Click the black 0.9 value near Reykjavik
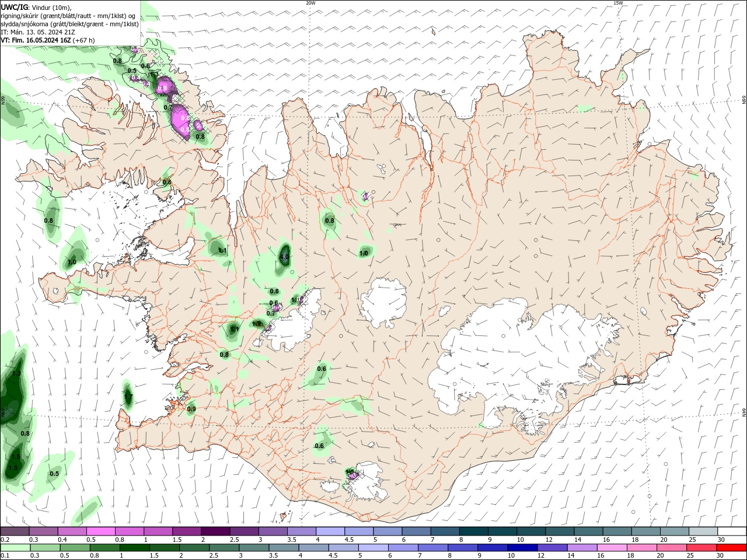Viewport: 747px width, 560px height. 191,409
